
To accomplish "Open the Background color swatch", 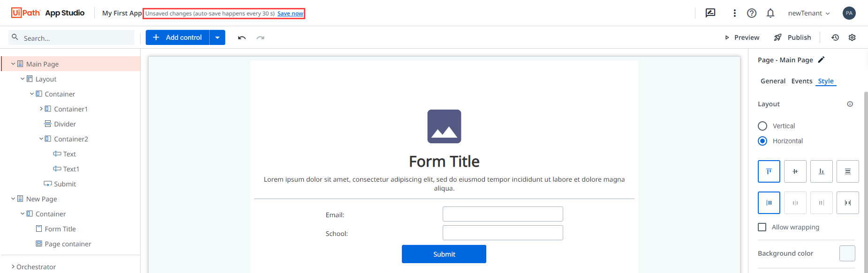I will [x=847, y=253].
